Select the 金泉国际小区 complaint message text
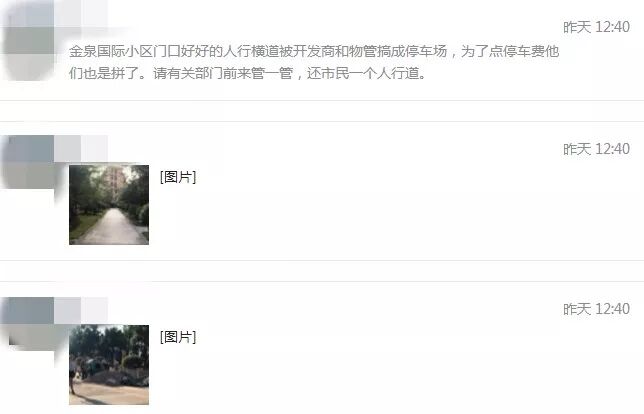Screen dimensions: 644x414 click(314, 62)
